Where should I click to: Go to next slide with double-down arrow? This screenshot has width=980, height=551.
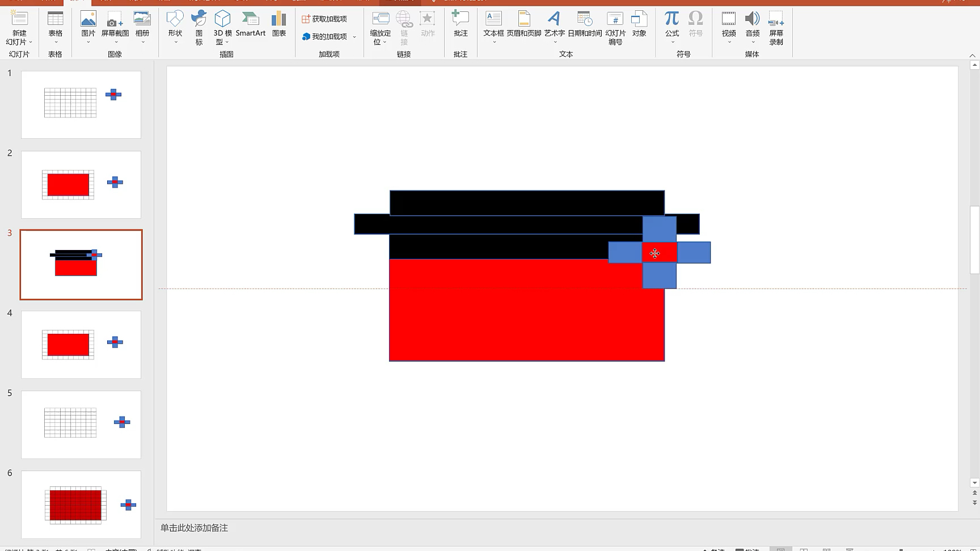(x=975, y=503)
